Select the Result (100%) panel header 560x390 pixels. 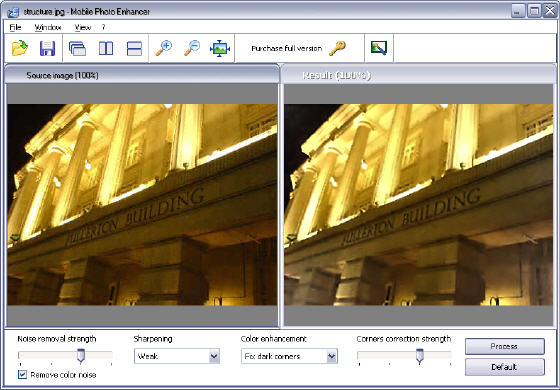[x=419, y=75]
